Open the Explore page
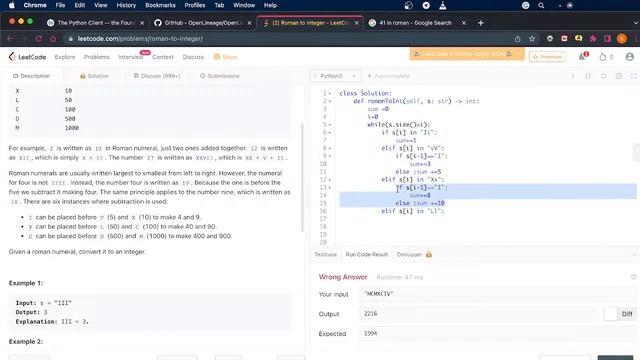This screenshot has width=640, height=360. (x=65, y=57)
